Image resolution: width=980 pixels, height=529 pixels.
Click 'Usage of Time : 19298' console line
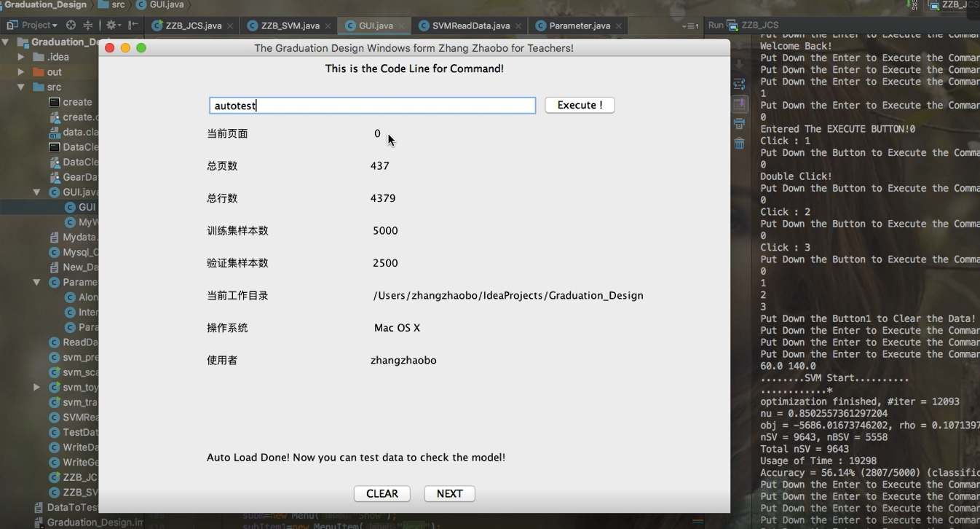tap(818, 461)
